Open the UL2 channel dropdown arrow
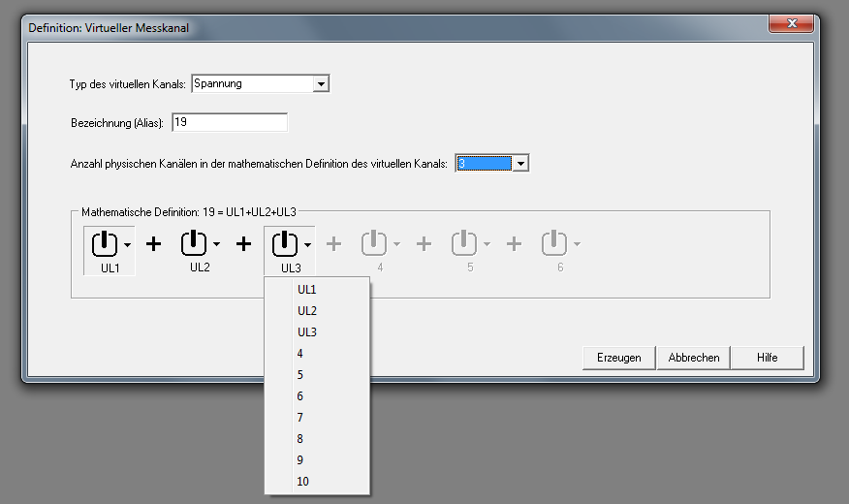This screenshot has height=504, width=849. (x=217, y=244)
